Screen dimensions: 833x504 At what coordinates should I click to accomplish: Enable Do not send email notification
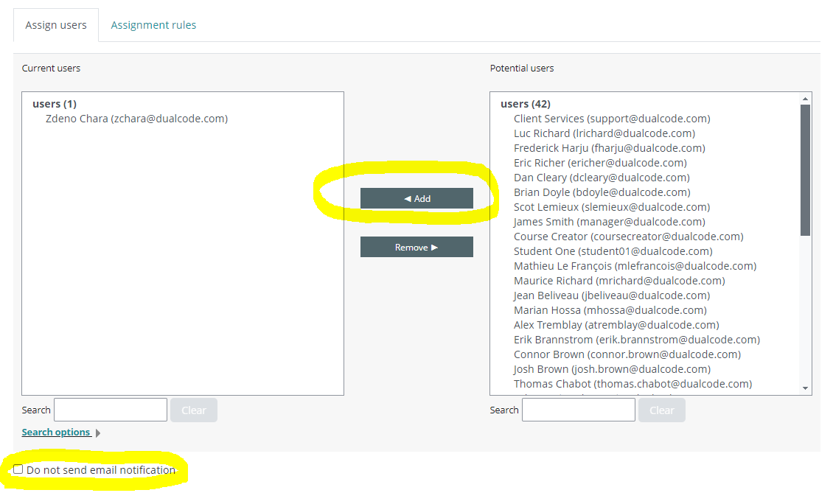tap(18, 469)
